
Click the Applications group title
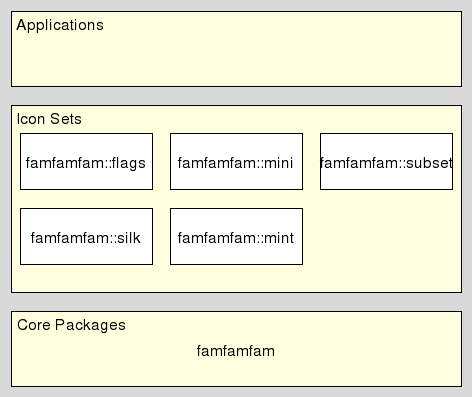click(x=60, y=25)
